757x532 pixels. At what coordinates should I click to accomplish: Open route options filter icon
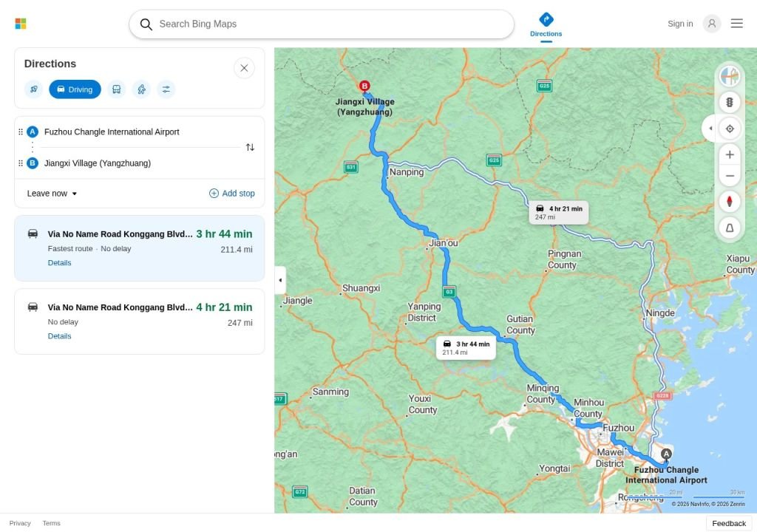(x=166, y=89)
